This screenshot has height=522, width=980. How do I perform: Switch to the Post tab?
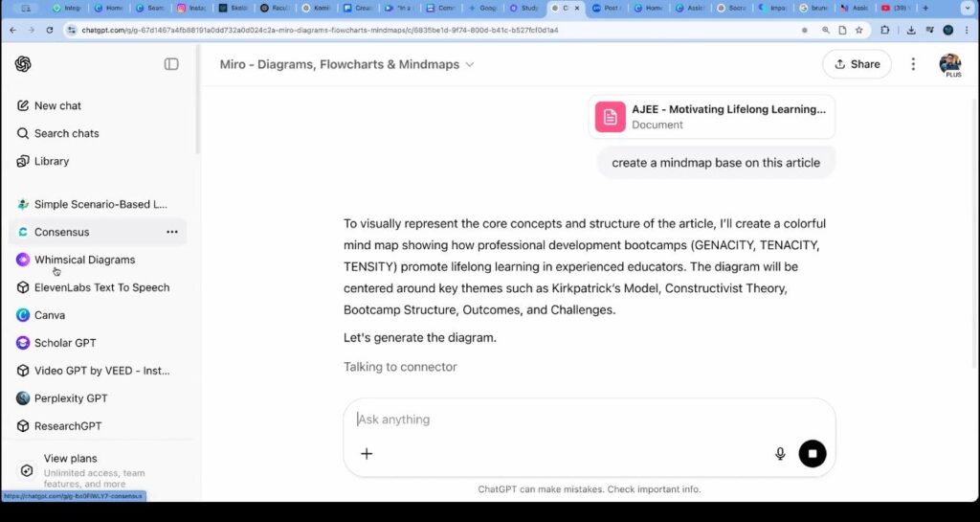click(606, 8)
